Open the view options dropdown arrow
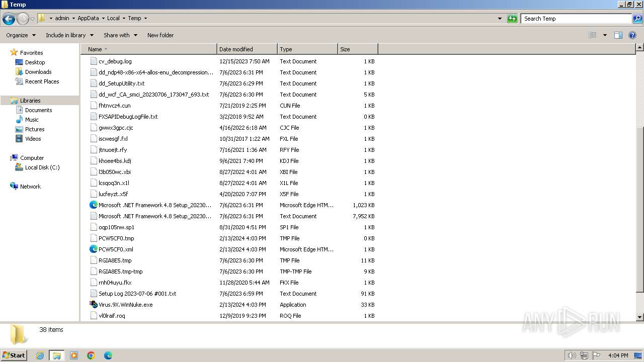 (x=605, y=35)
